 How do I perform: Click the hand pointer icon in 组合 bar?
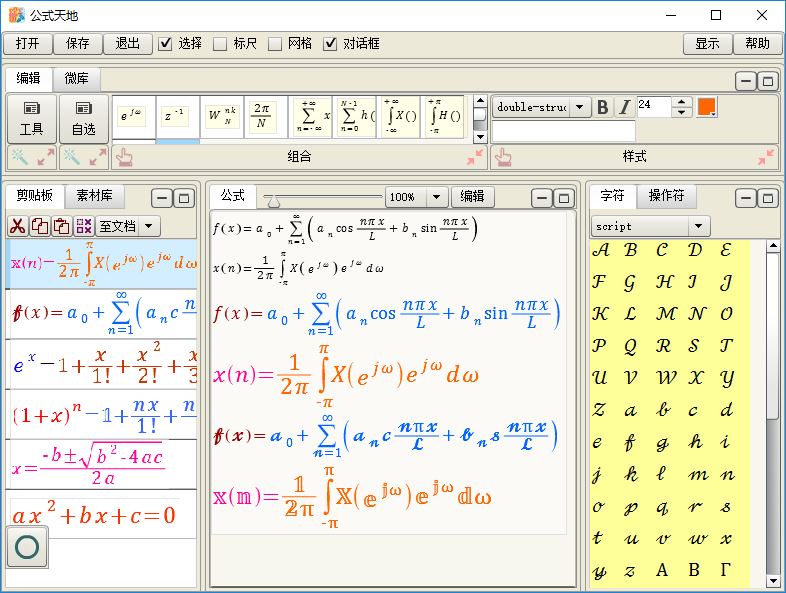(x=124, y=157)
